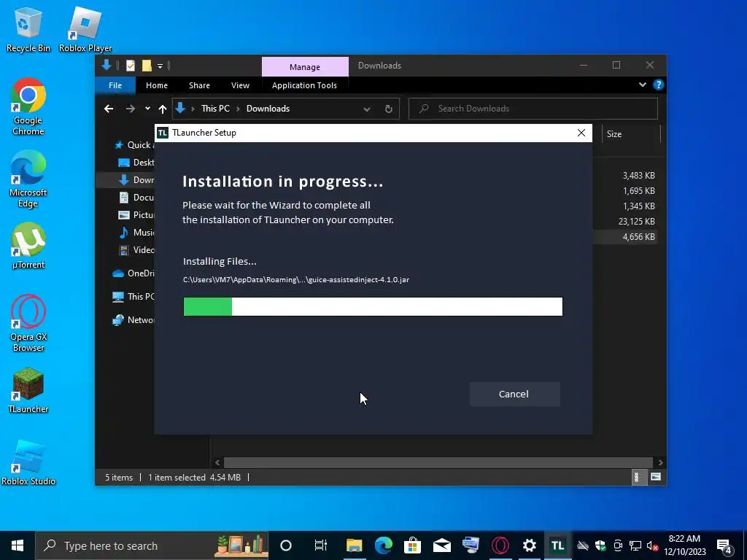Viewport: 747px width, 560px height.
Task: Go back in File Explorer
Action: tap(109, 109)
